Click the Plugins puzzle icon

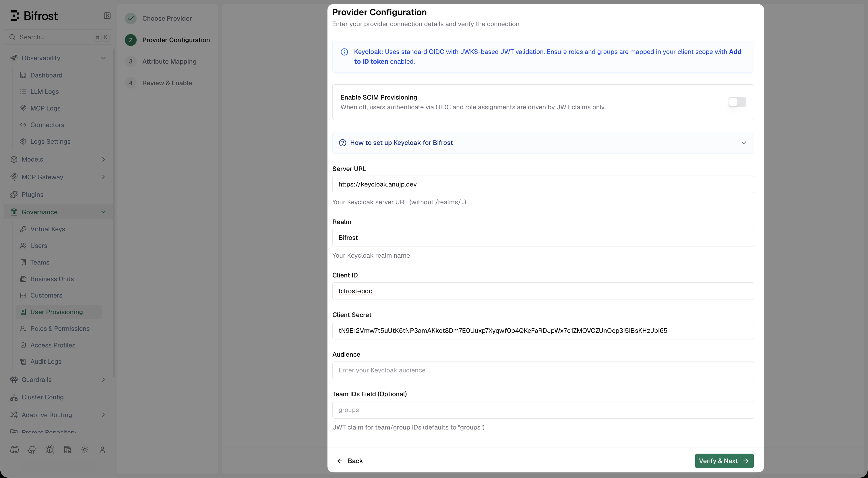coord(14,194)
